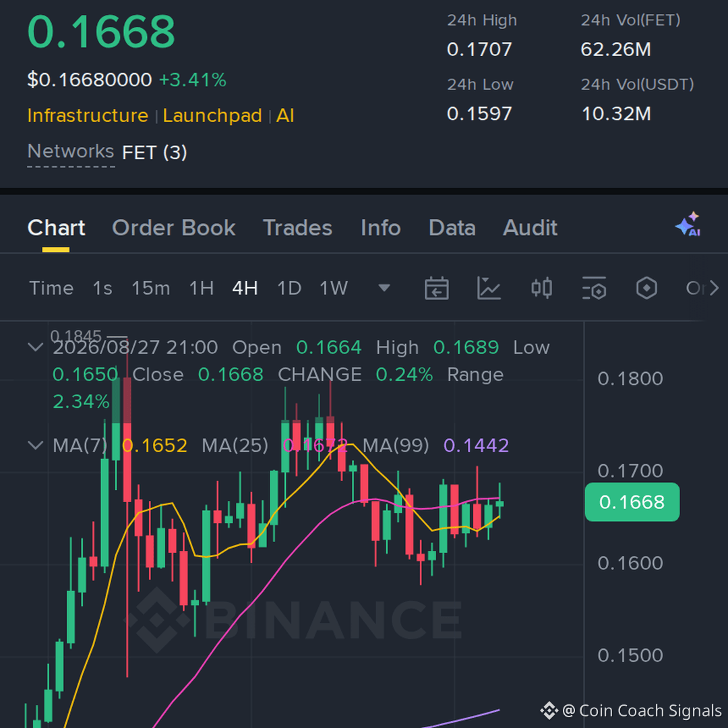This screenshot has width=728, height=728.
Task: Click the $0.16680000 USD price text
Action: click(90, 80)
